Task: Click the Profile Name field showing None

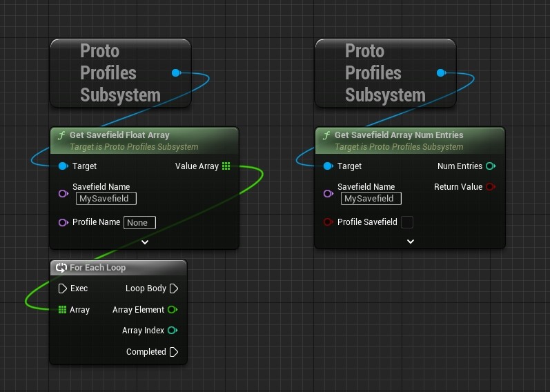Action: 140,223
